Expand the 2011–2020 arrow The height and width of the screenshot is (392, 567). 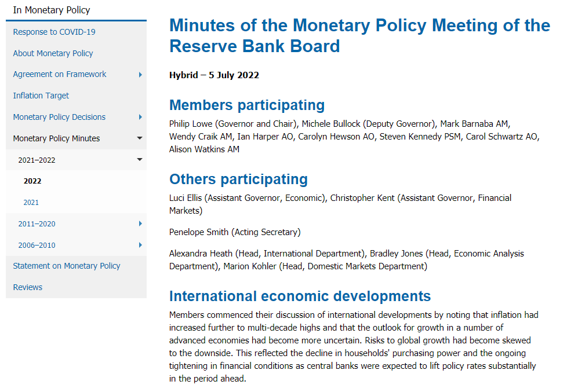pos(140,224)
